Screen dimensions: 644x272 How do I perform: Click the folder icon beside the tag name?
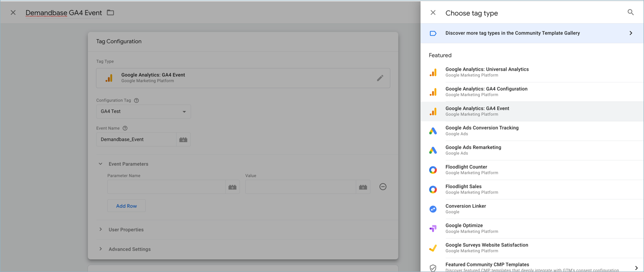111,13
